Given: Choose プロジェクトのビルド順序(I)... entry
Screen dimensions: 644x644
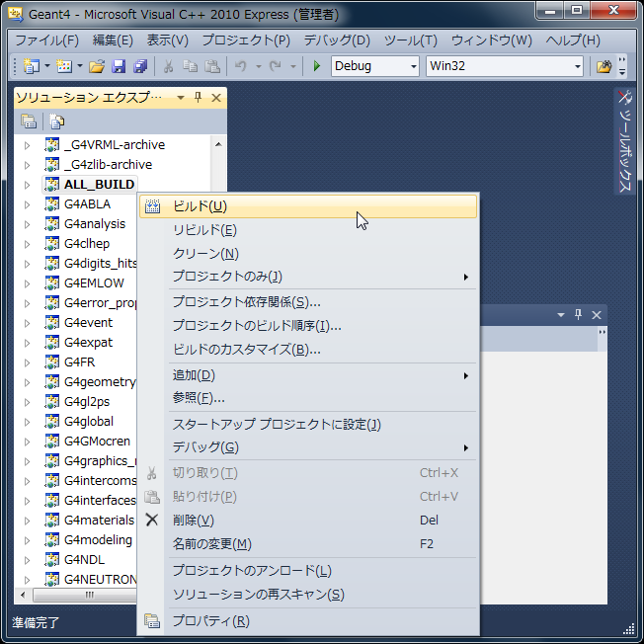Looking at the screenshot, I should [308, 326].
